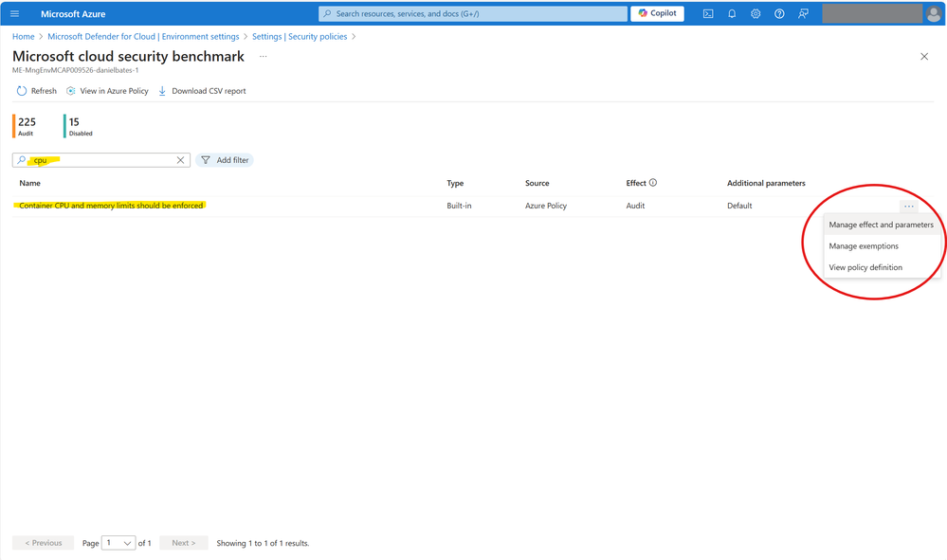Choose Manage effect and parameters
Screen dimensions: 947x560
pos(882,225)
